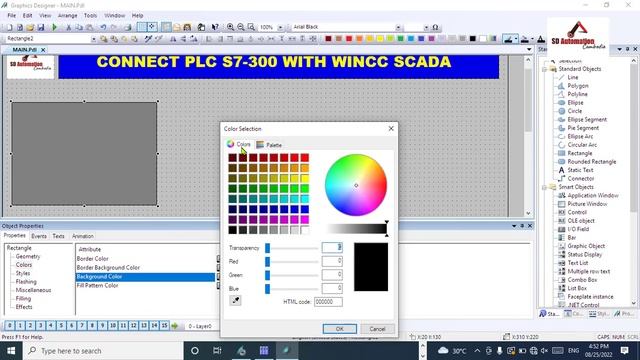Switch to the Events tab

pyautogui.click(x=39, y=236)
